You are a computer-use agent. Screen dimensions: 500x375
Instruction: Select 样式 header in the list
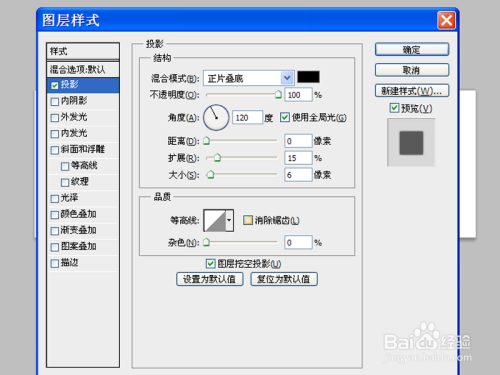pyautogui.click(x=83, y=51)
